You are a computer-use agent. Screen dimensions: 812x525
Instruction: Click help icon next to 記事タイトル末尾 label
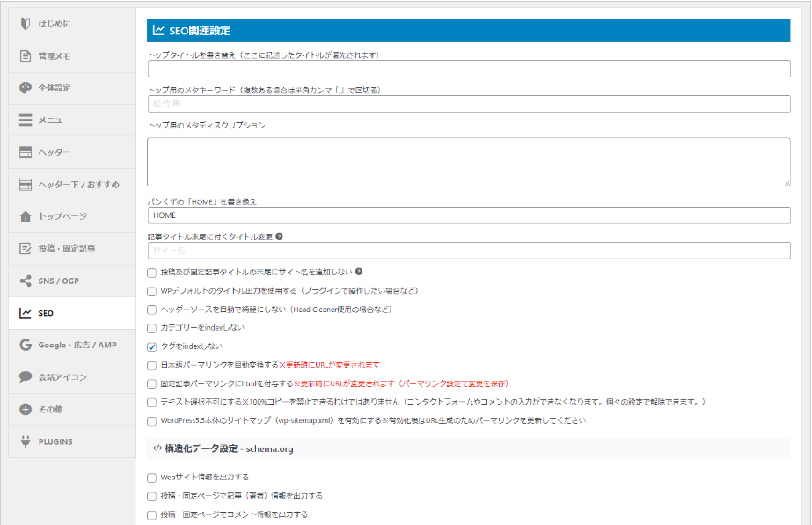(x=279, y=237)
